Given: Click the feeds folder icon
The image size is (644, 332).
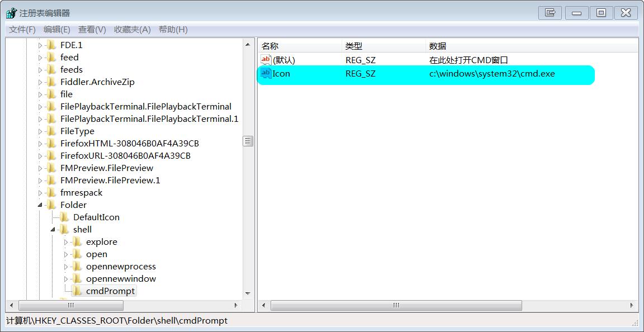Looking at the screenshot, I should pyautogui.click(x=51, y=69).
